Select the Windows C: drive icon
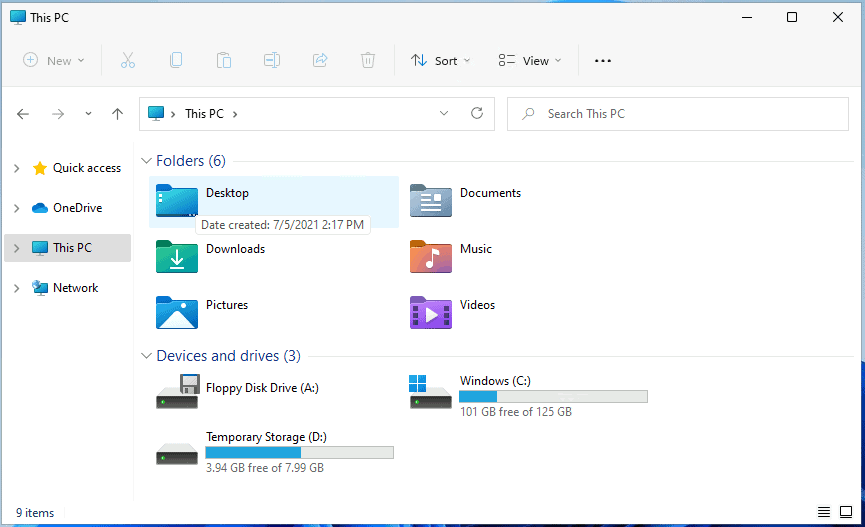The height and width of the screenshot is (527, 865). [x=430, y=392]
